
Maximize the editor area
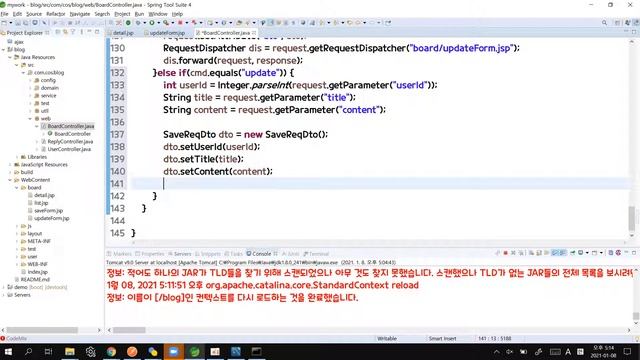point(634,32)
